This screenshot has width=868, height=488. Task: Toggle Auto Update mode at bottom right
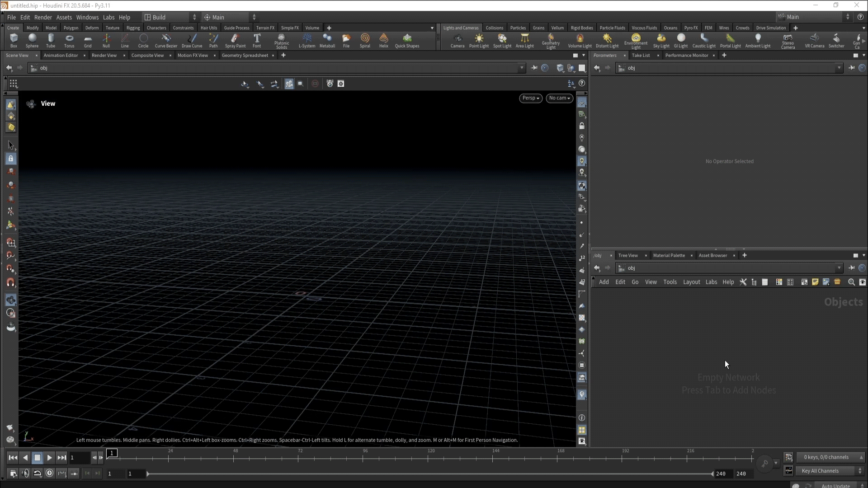tap(835, 486)
